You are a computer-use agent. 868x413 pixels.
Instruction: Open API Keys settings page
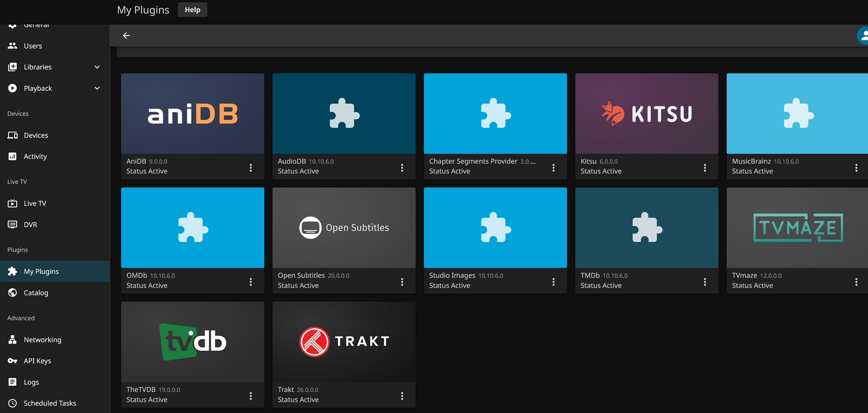(37, 361)
